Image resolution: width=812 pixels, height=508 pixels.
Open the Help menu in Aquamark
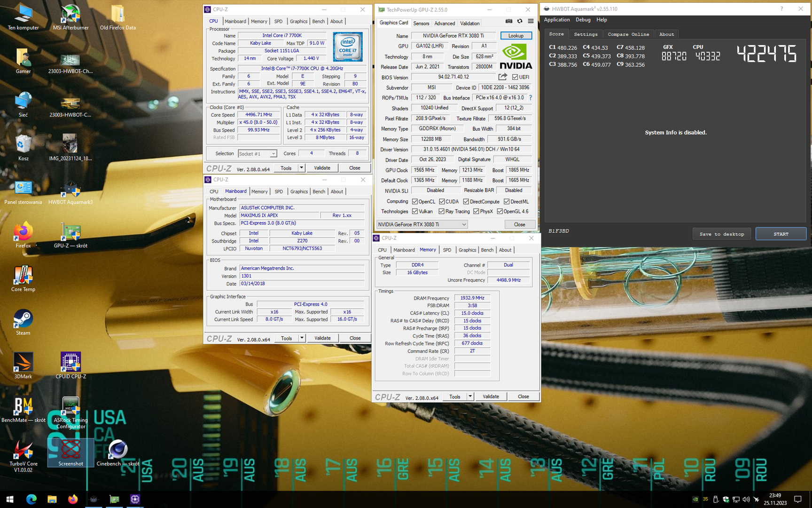(601, 20)
